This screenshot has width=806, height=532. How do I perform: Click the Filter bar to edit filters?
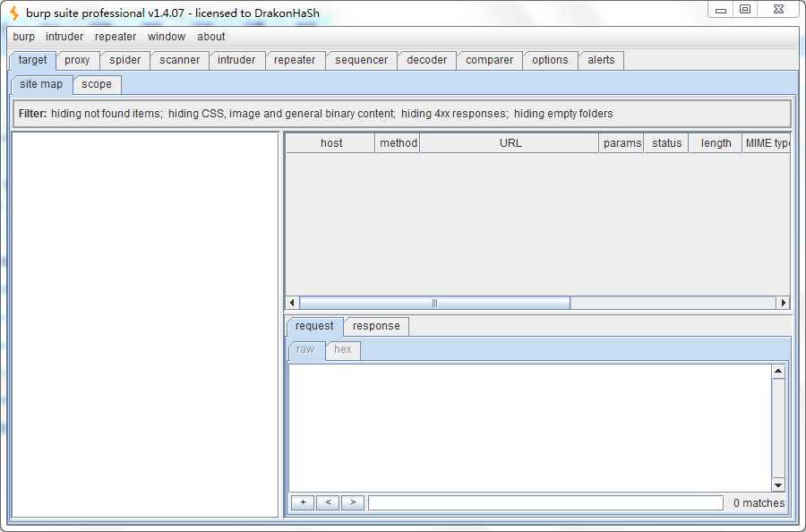(402, 114)
